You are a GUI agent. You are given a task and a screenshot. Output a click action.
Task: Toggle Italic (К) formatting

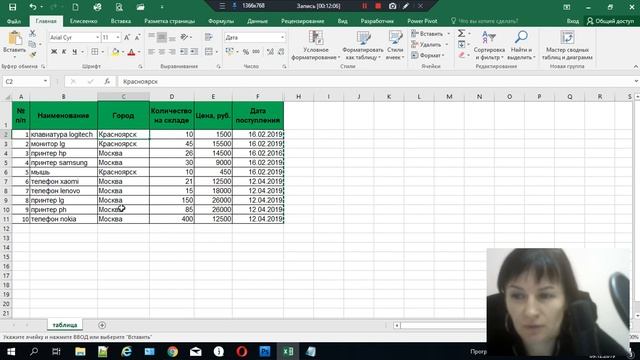tap(64, 52)
